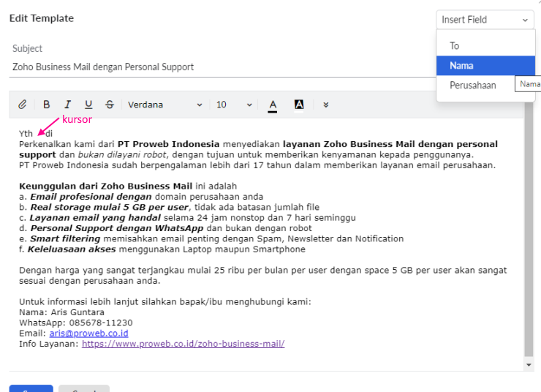Click 'Edit Template' title text

(x=42, y=18)
